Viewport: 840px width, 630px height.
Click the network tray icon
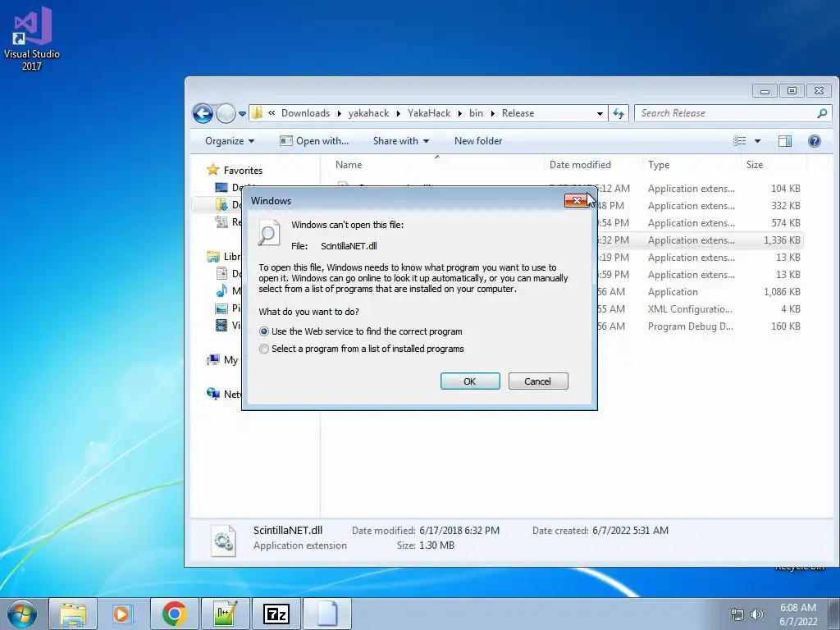click(x=737, y=614)
